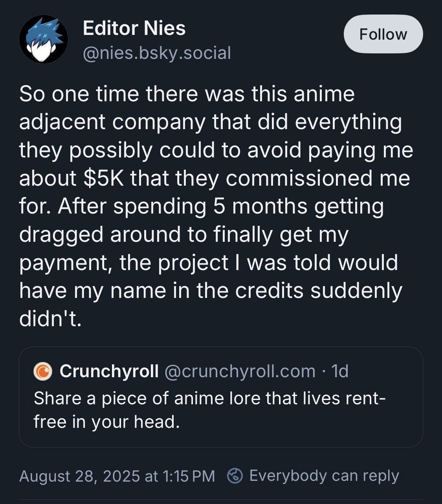
Task: Click the $5K amount in the post
Action: (104, 178)
